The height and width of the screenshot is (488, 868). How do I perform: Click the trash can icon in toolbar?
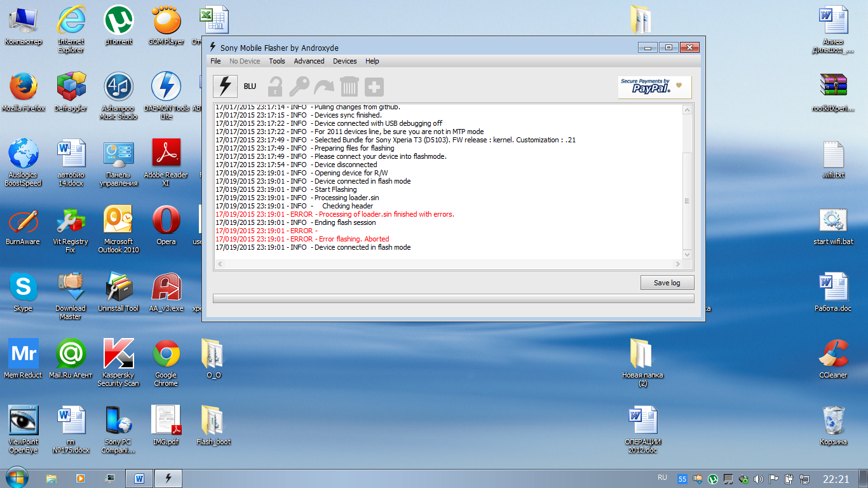click(349, 86)
